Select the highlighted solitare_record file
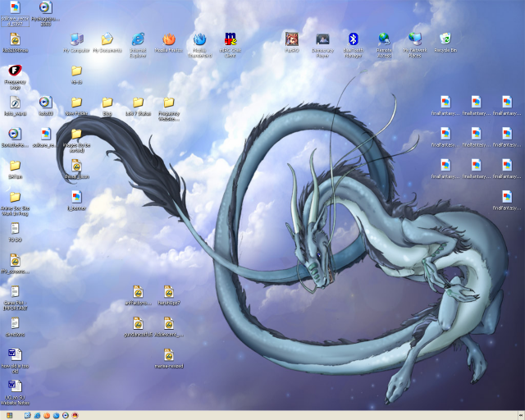This screenshot has height=420, width=525. click(15, 13)
